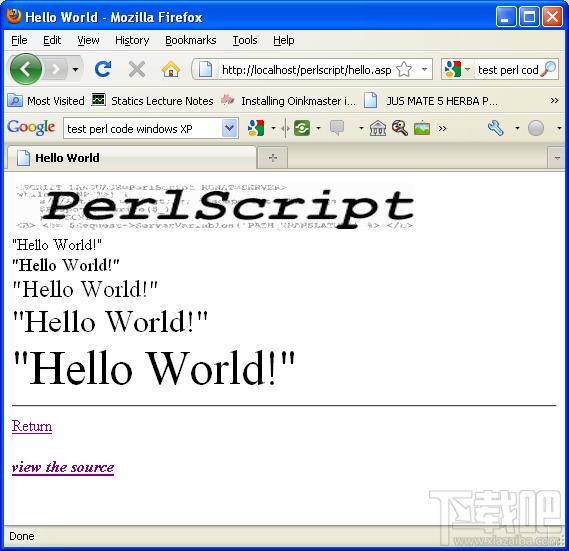
Task: Open Google toolbar wrench settings
Action: point(496,128)
